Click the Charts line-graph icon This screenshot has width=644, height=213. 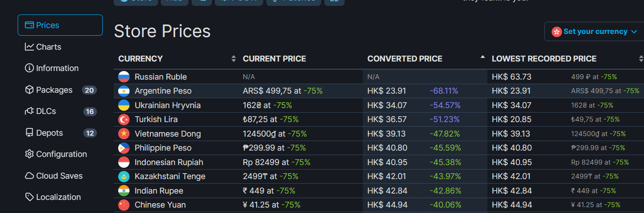(x=29, y=47)
